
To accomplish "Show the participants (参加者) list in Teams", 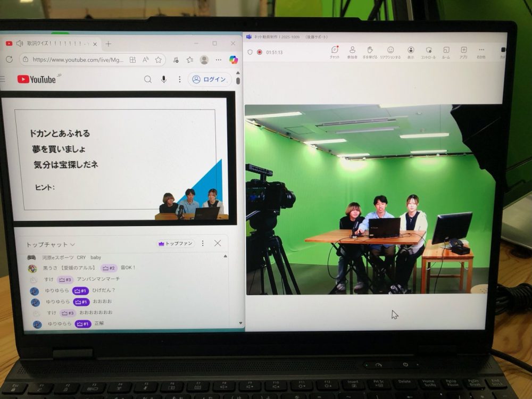I will [352, 52].
